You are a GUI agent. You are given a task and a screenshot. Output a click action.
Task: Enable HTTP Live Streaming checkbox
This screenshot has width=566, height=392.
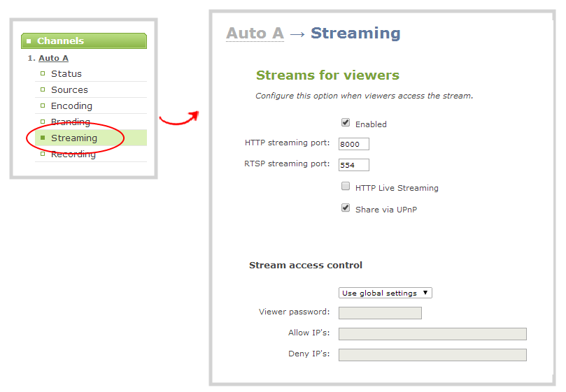pos(346,187)
